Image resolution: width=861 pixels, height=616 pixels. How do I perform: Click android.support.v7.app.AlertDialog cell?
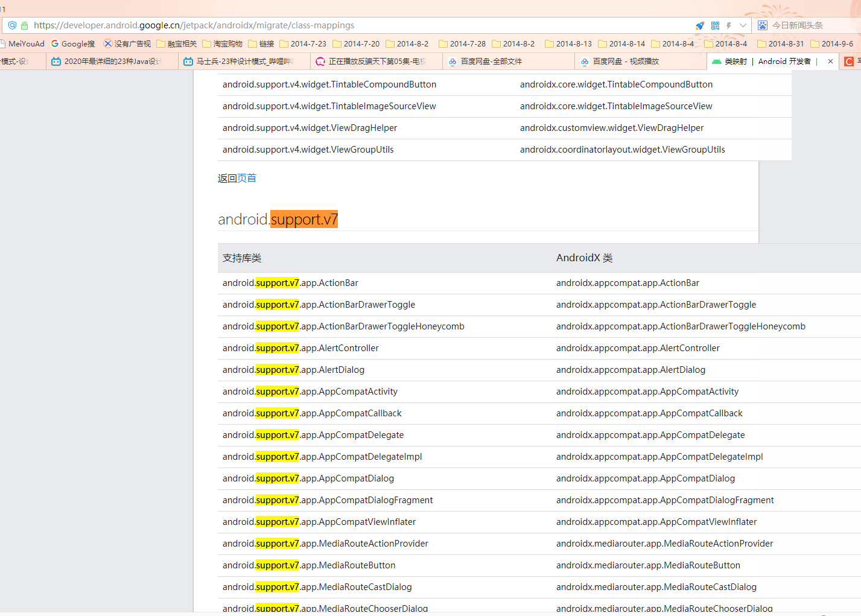coord(293,370)
